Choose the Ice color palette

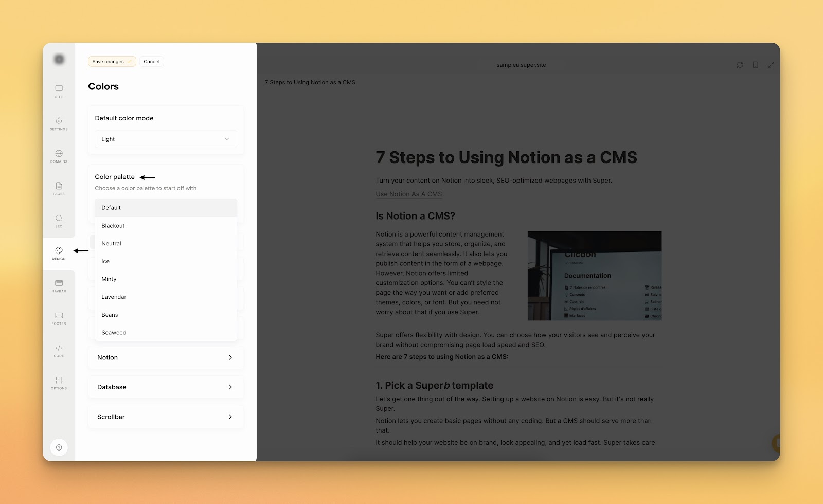tap(166, 261)
